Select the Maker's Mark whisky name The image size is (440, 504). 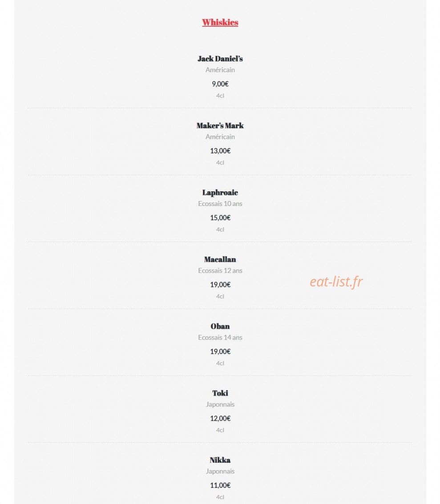pos(220,125)
